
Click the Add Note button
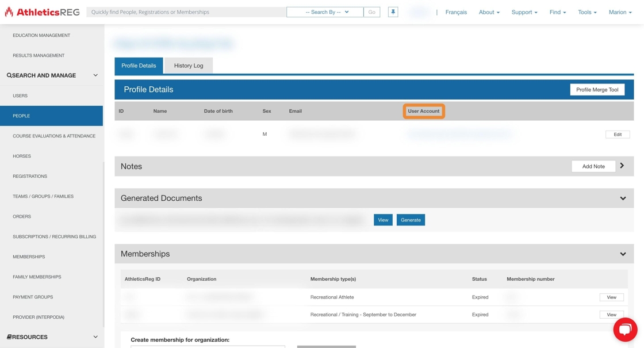tap(593, 166)
